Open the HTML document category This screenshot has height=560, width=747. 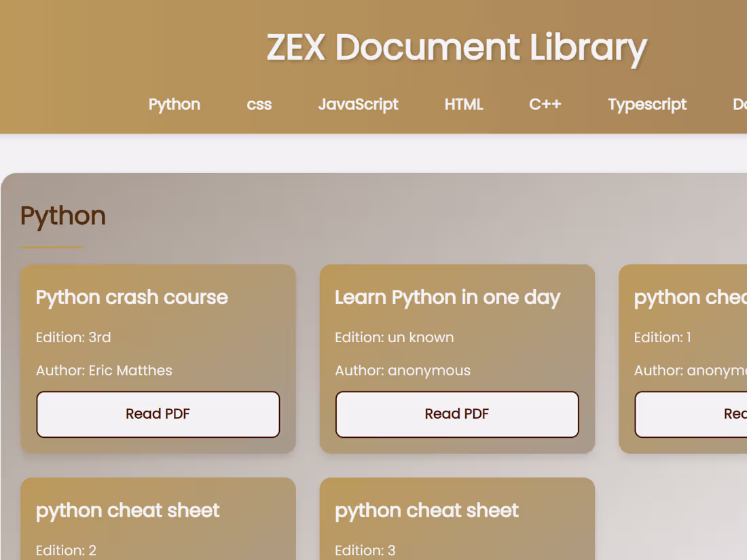point(464,105)
